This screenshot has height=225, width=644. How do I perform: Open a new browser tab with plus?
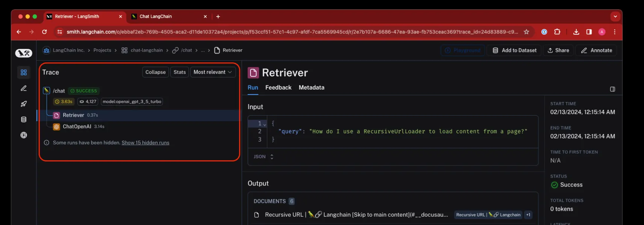[218, 17]
